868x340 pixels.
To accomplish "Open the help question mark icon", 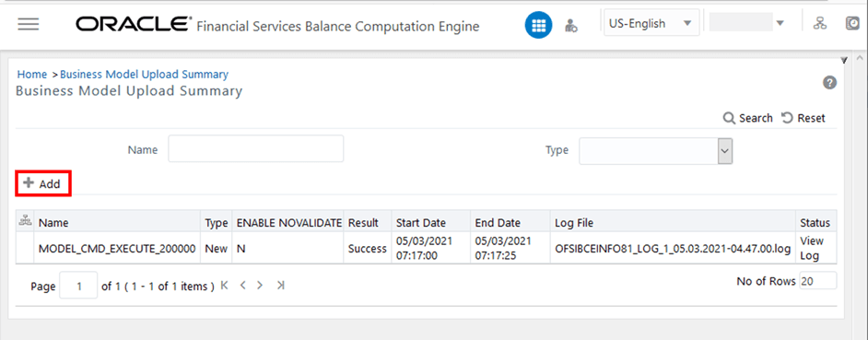I will [829, 83].
